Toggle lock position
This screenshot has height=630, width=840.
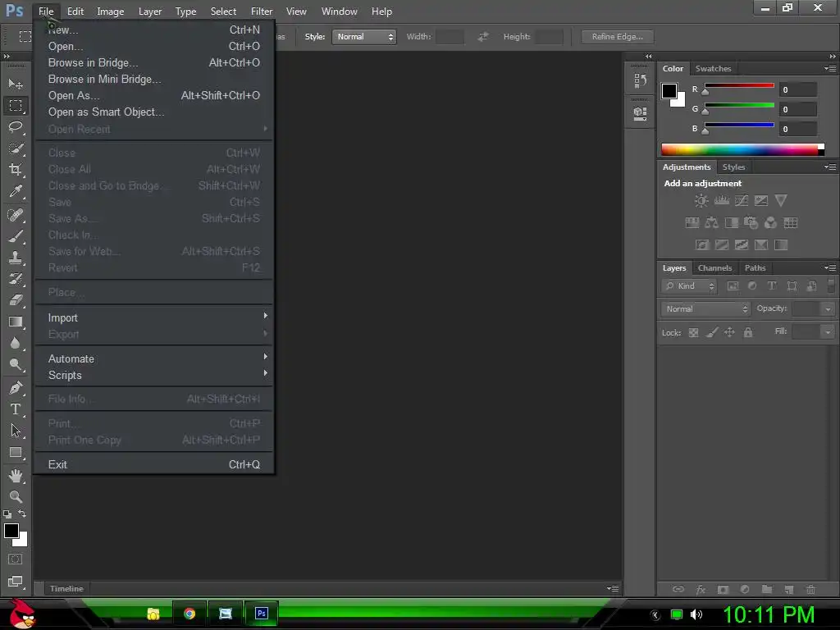[x=729, y=333]
